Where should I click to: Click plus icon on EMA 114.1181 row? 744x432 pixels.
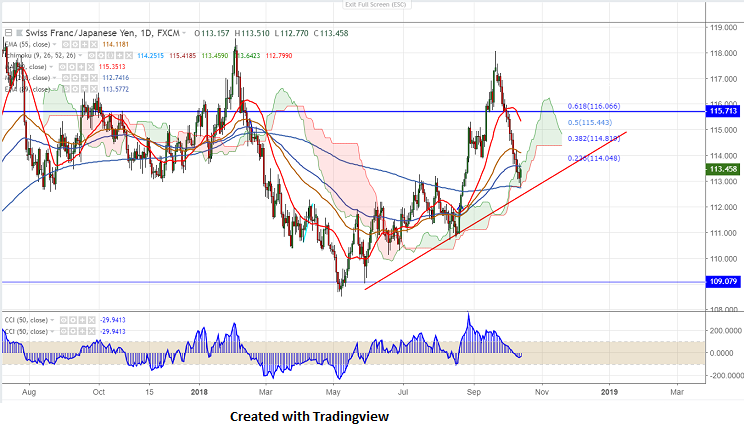[x=84, y=45]
